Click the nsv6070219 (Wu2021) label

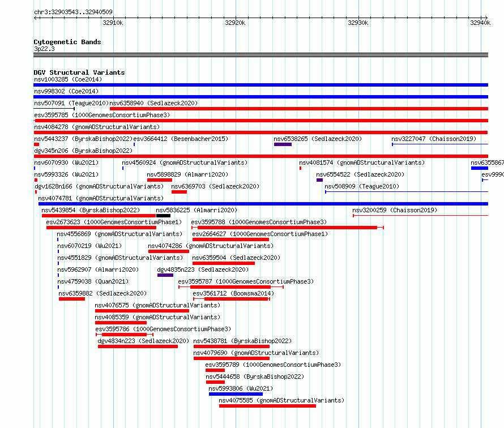89,246
